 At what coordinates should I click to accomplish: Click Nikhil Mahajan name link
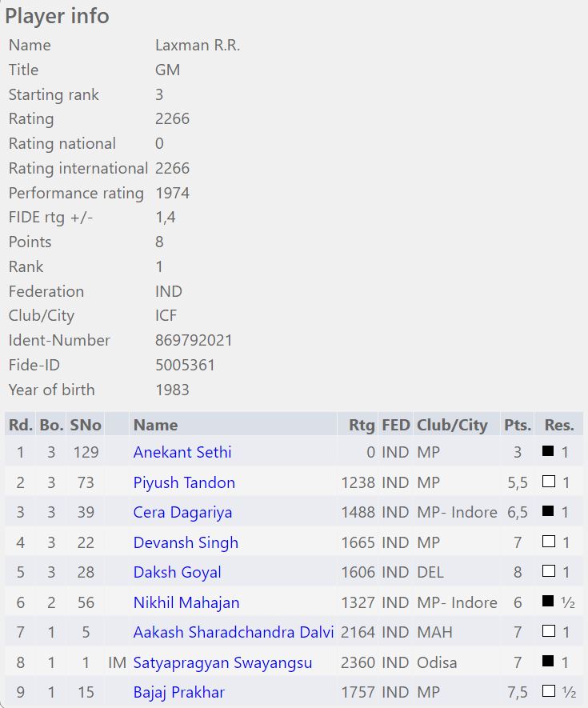186,602
